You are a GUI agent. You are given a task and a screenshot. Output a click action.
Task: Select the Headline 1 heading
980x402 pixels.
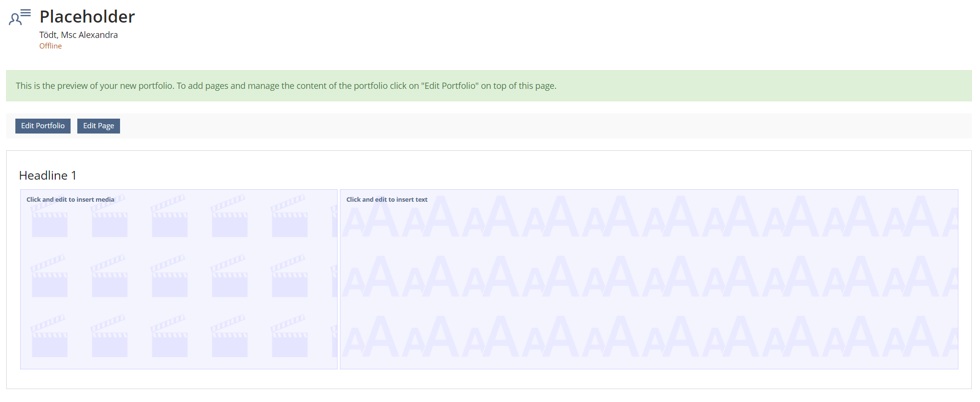point(48,176)
